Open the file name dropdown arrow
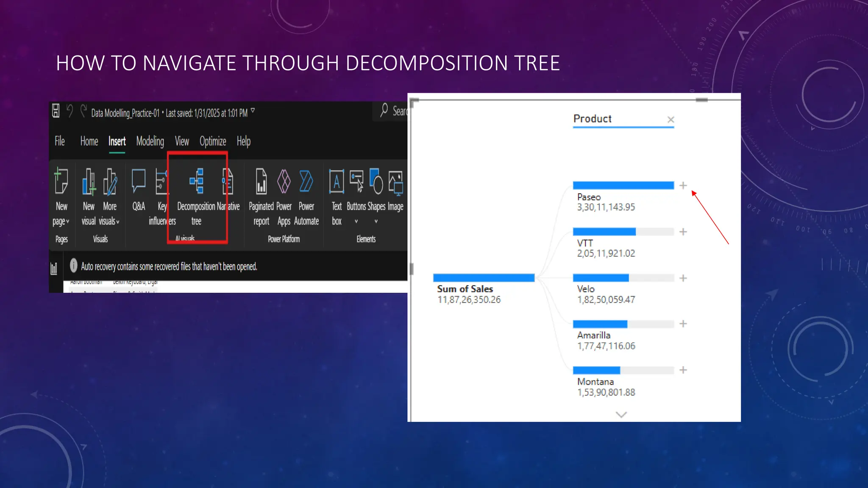Viewport: 868px width, 488px height. pos(253,111)
